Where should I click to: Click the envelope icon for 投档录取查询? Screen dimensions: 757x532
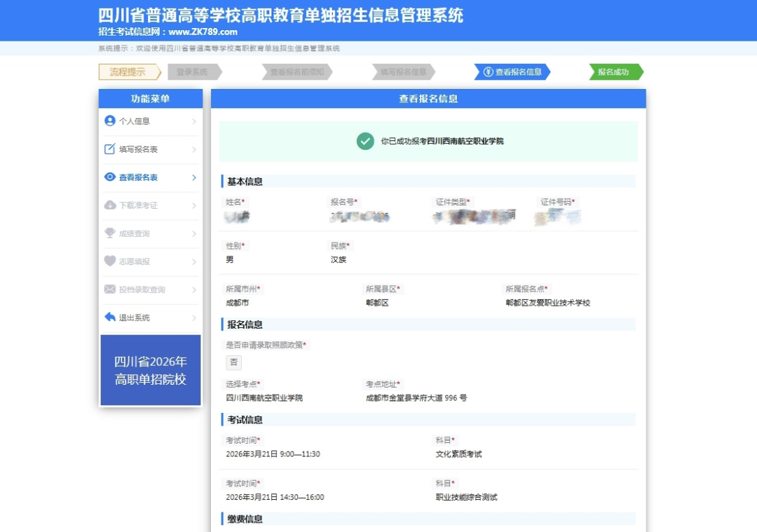[x=109, y=289]
